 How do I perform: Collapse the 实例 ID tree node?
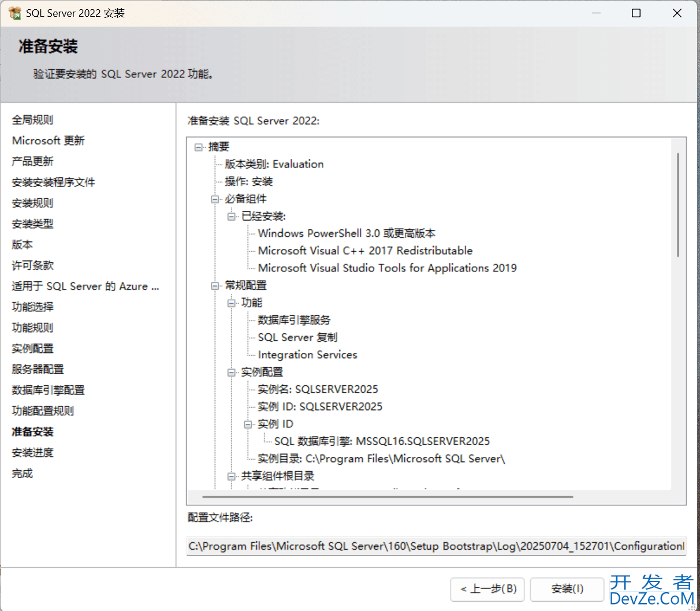(x=248, y=424)
